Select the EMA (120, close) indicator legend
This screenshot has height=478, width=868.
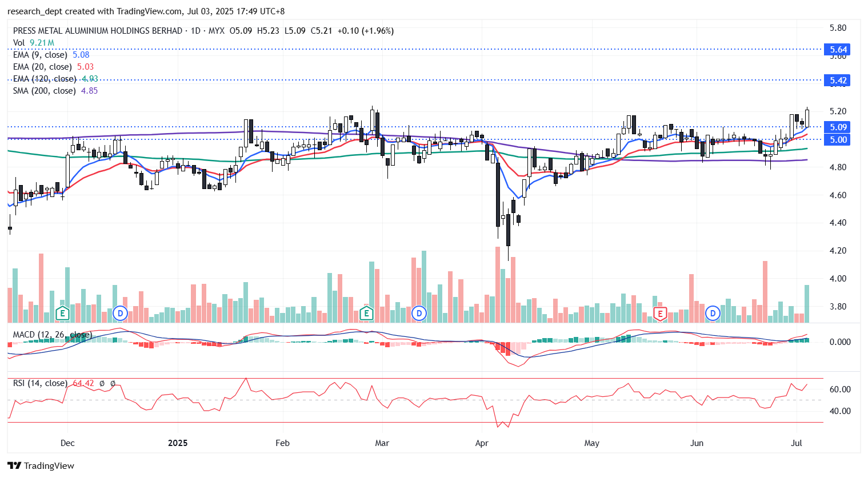pos(55,79)
